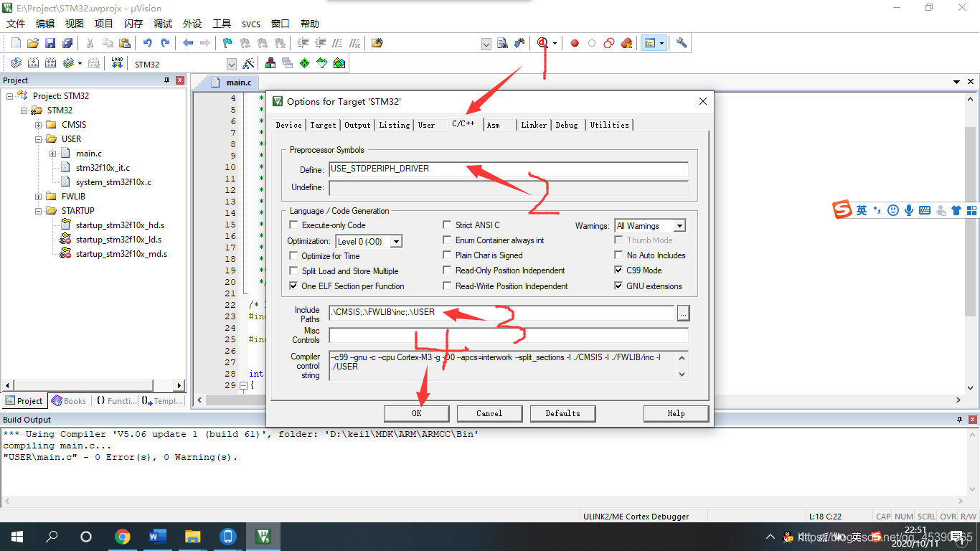Screen dimensions: 980x551
Task: Undo the last edit
Action: point(148,43)
